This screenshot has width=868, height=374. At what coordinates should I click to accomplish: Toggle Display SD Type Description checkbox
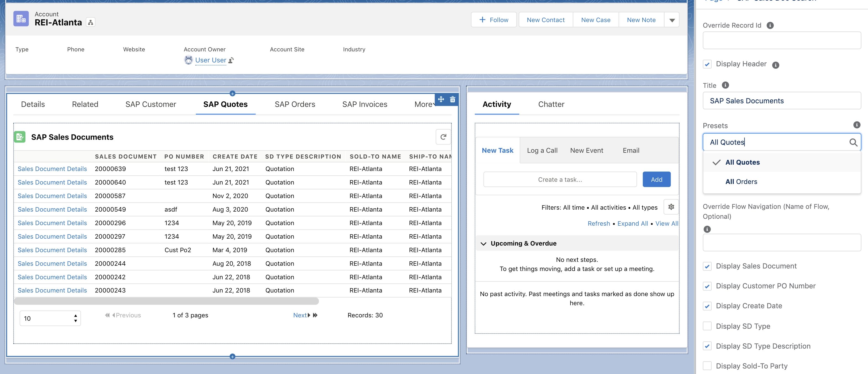coord(707,346)
